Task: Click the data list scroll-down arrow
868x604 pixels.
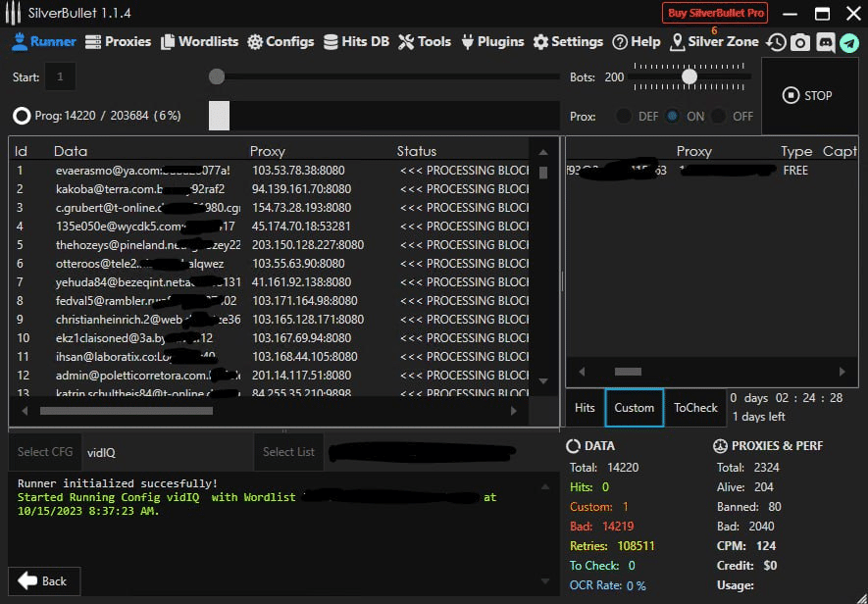Action: pos(543,380)
